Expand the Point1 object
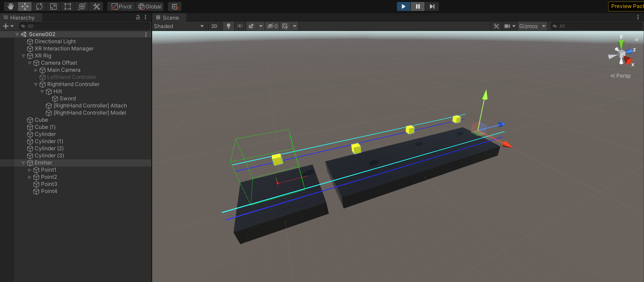Viewport: 644px width, 282px height. tap(29, 170)
